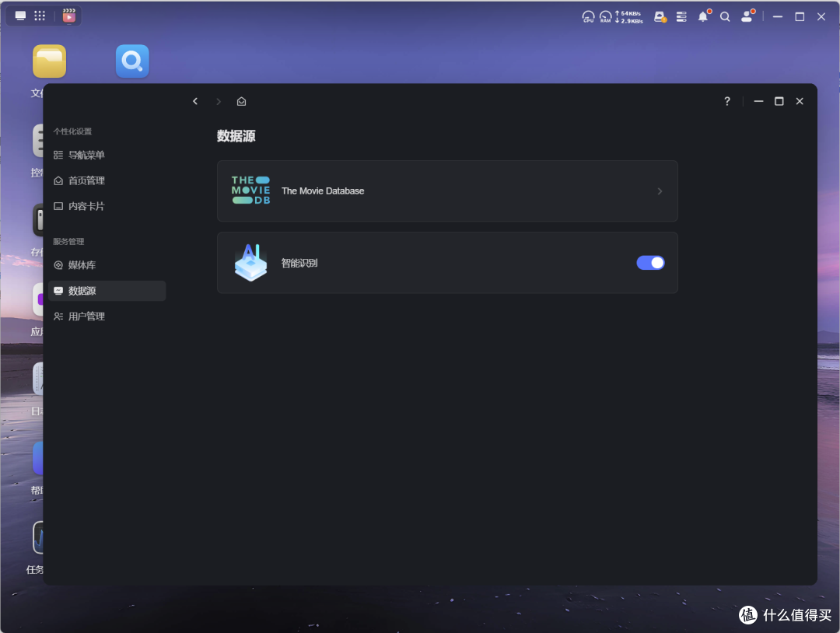Click the AI recognition icon
Image resolution: width=840 pixels, height=633 pixels.
click(x=250, y=262)
